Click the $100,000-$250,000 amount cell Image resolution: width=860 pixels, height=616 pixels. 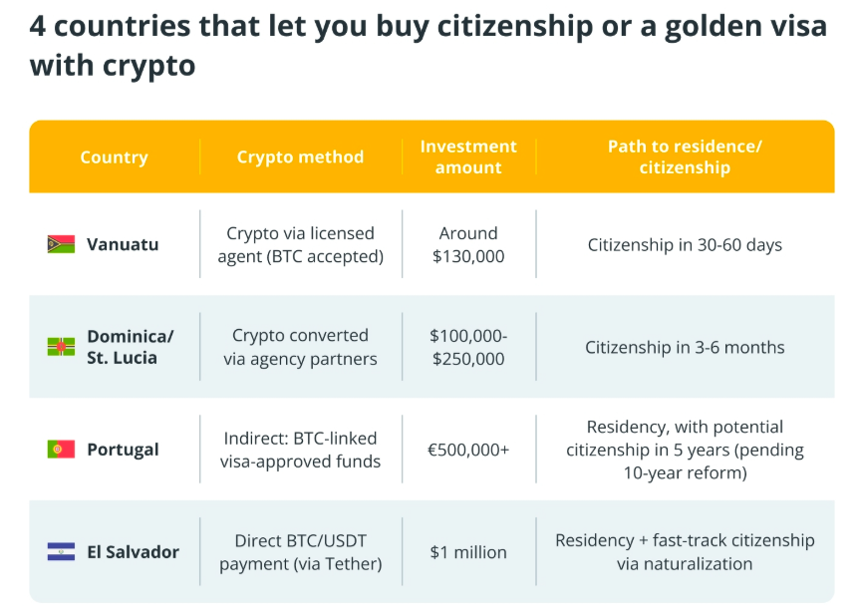point(468,347)
